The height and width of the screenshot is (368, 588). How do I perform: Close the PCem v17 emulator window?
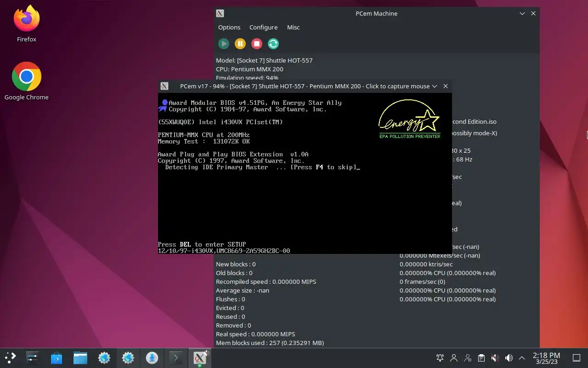point(446,86)
